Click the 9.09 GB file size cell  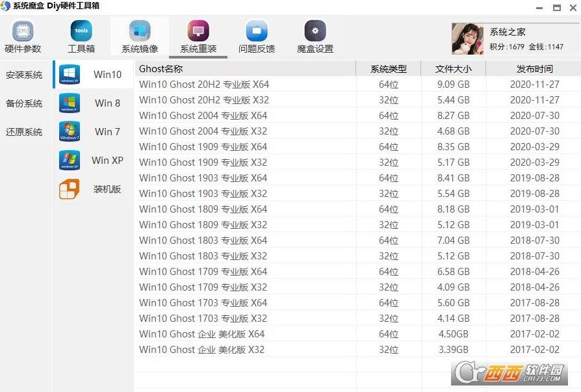[453, 85]
